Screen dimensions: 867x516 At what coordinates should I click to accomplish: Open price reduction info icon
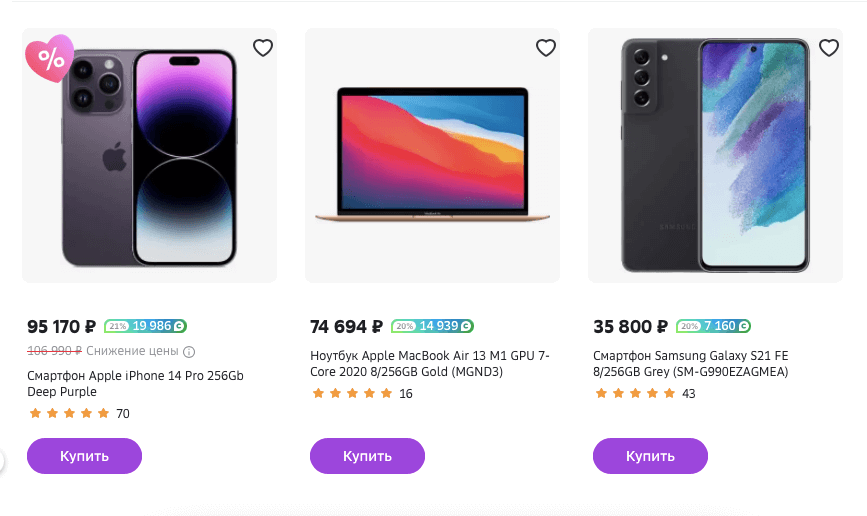pos(189,351)
